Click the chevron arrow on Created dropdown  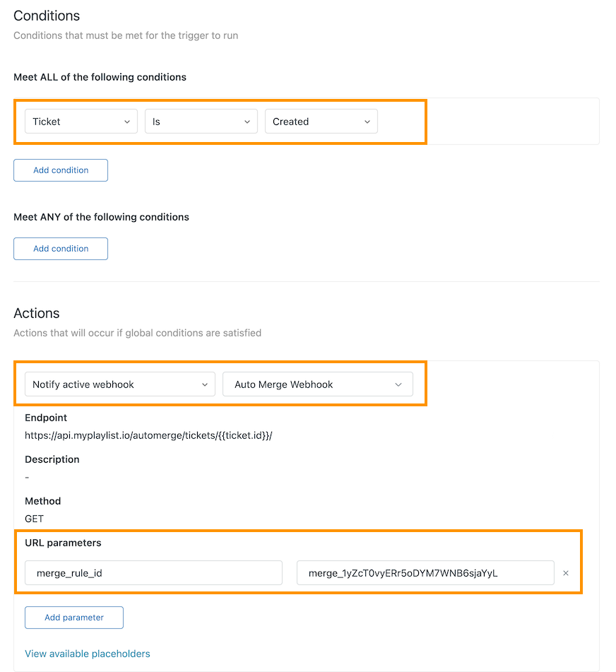point(367,122)
